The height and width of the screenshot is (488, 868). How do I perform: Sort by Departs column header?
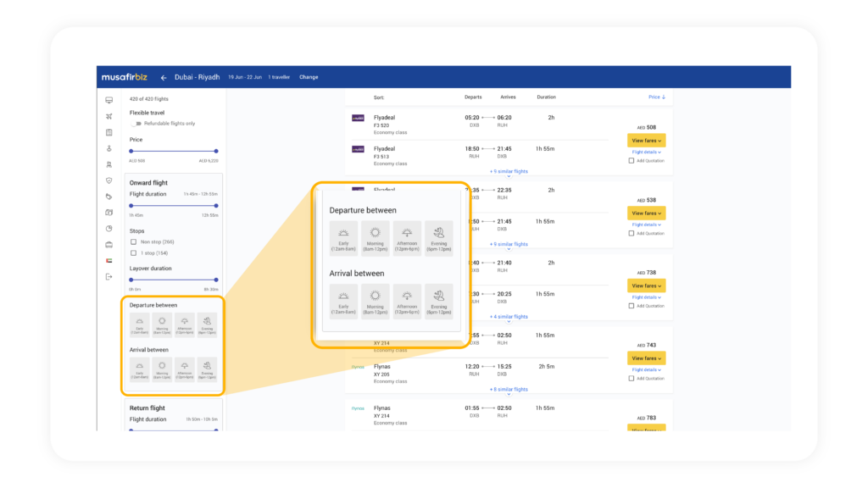(x=473, y=97)
